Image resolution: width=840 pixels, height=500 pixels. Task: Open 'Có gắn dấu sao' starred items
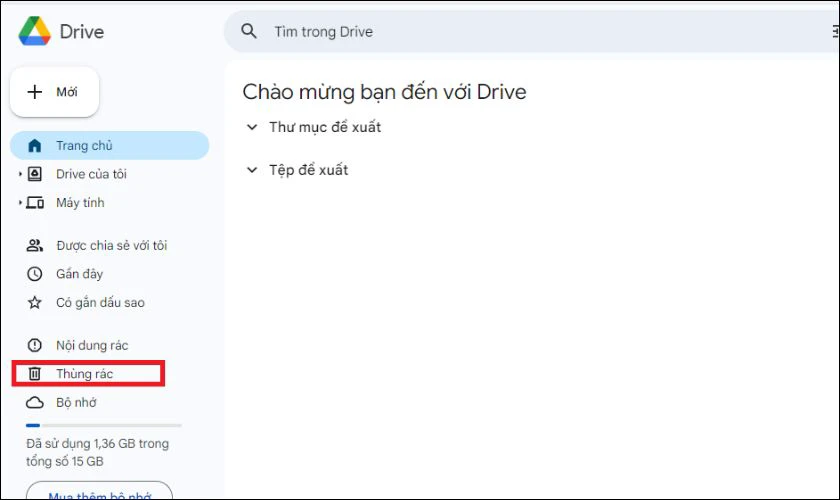[100, 302]
